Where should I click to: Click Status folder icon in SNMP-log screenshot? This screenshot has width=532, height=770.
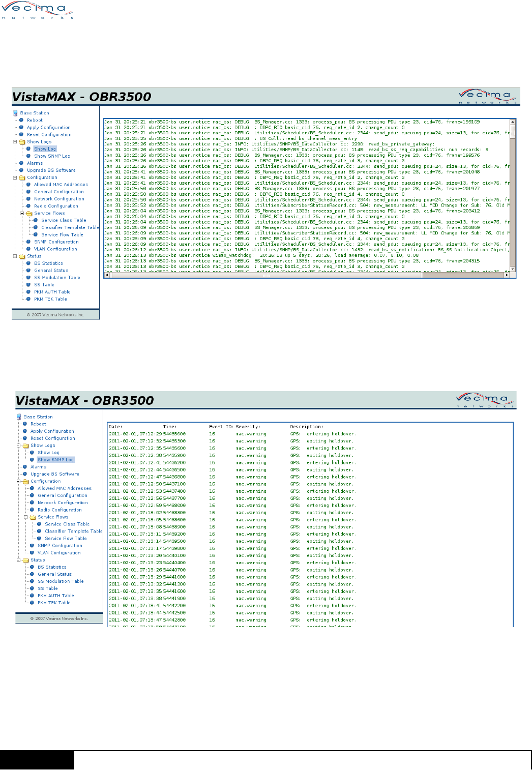point(25,560)
